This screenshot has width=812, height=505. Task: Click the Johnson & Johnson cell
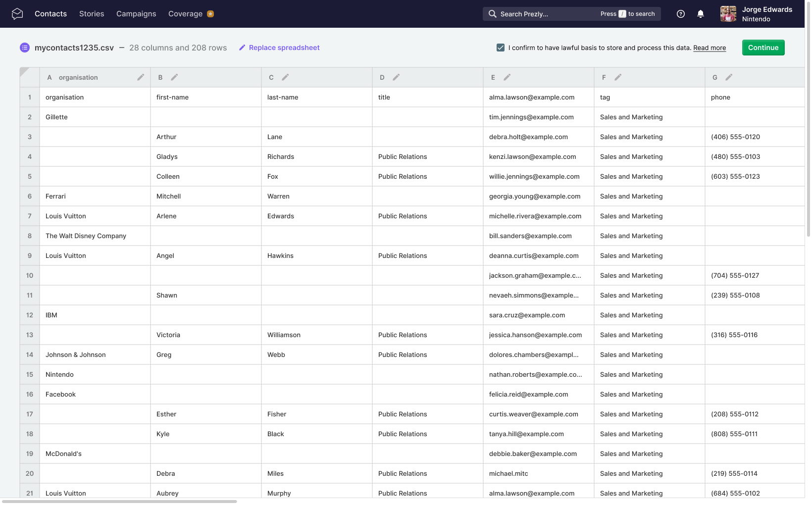tap(95, 354)
